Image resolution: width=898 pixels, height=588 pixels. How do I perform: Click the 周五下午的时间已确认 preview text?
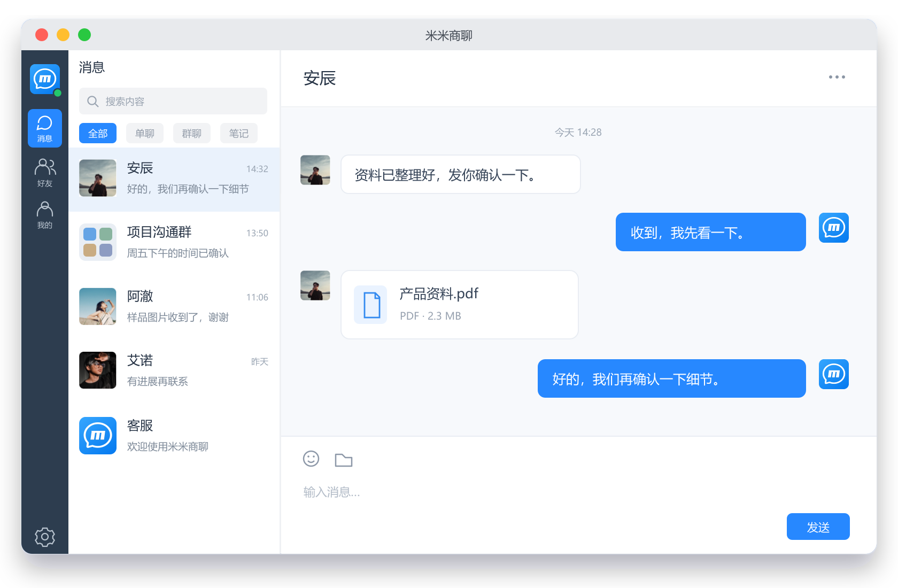point(178,253)
